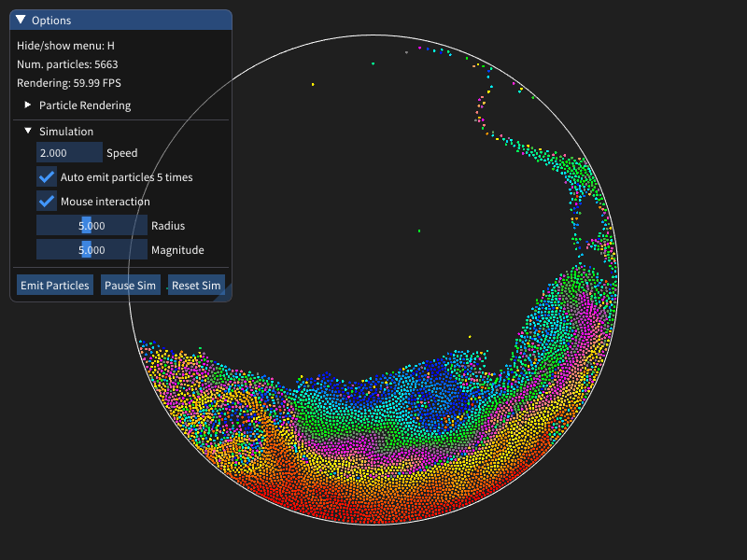Image resolution: width=747 pixels, height=560 pixels.
Task: Click the Options title bar
Action: pos(121,20)
